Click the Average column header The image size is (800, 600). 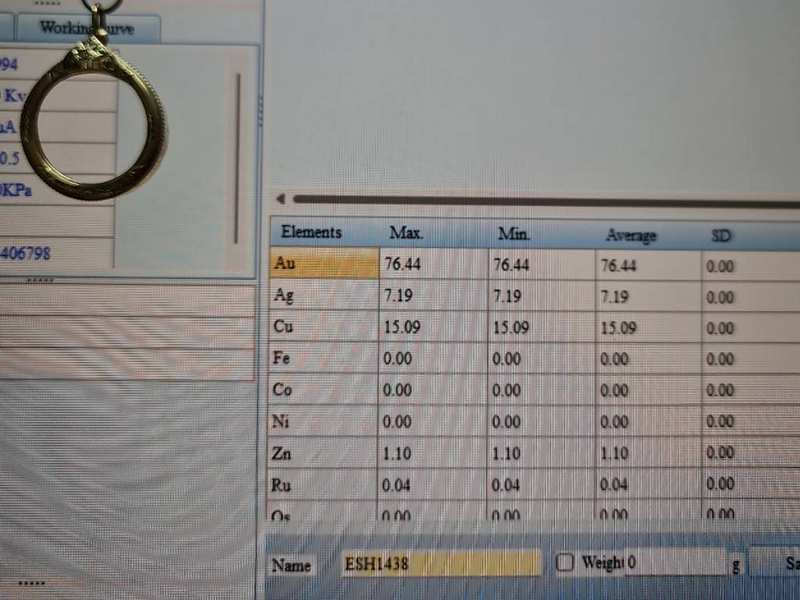631,236
